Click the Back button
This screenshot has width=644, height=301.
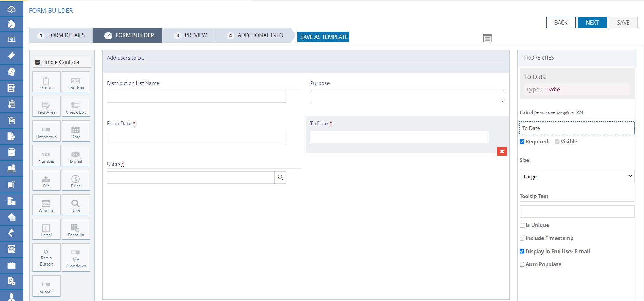click(x=561, y=23)
